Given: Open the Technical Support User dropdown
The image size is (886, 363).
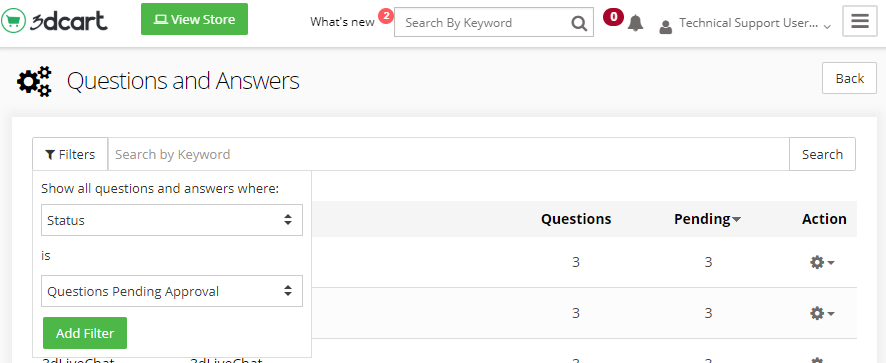Looking at the screenshot, I should tap(754, 23).
